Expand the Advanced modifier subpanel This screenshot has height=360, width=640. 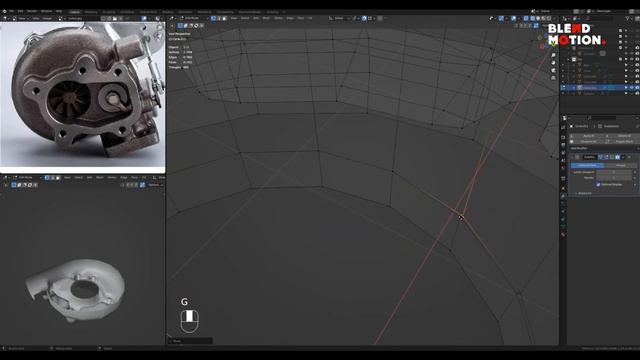click(x=583, y=193)
